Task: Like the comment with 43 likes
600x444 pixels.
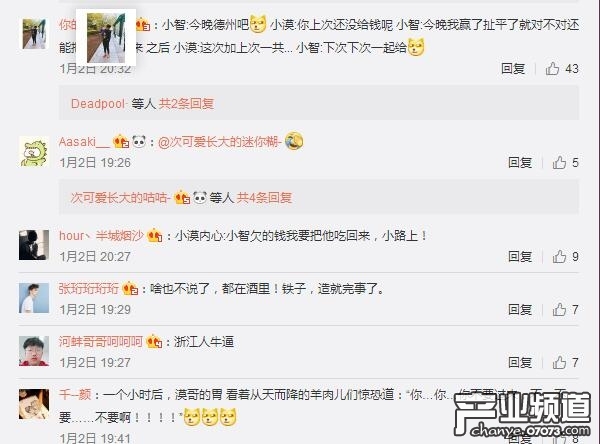Action: [x=552, y=69]
